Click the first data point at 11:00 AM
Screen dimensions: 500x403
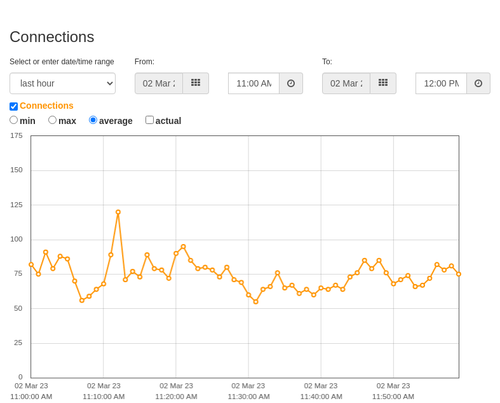coord(31,264)
